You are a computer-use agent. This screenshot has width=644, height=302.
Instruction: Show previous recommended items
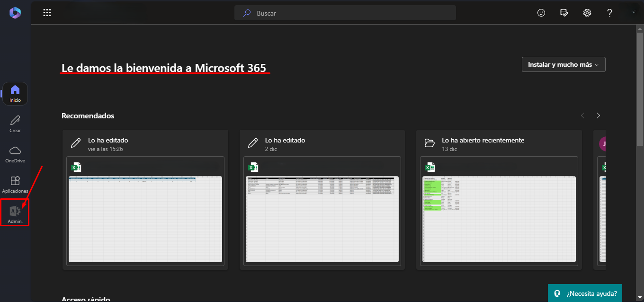(583, 115)
